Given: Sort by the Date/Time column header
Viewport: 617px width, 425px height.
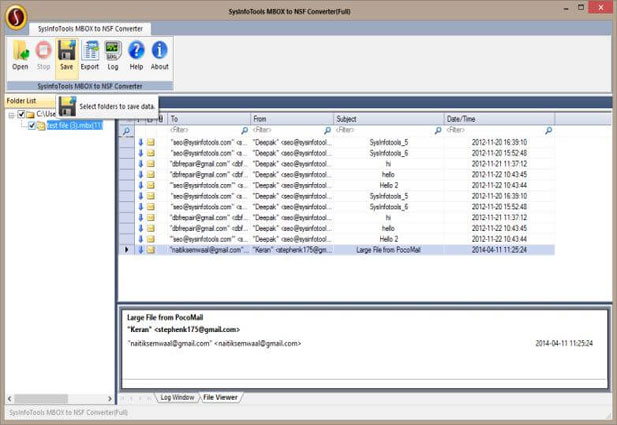Looking at the screenshot, I should (x=499, y=119).
